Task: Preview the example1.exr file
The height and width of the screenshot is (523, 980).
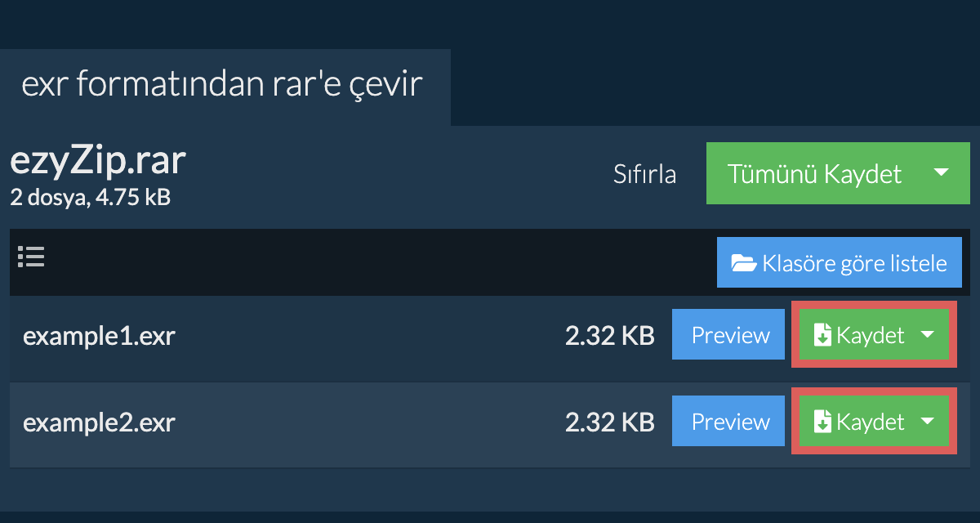Action: coord(730,335)
